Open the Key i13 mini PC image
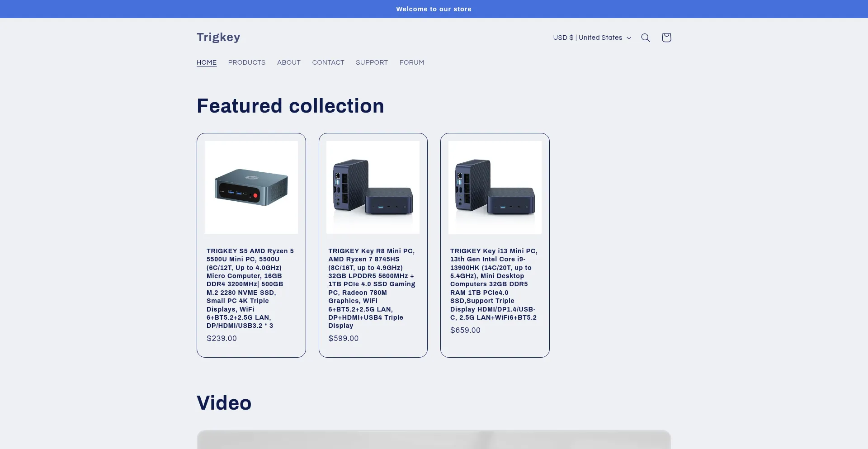The image size is (868, 449). tap(495, 187)
